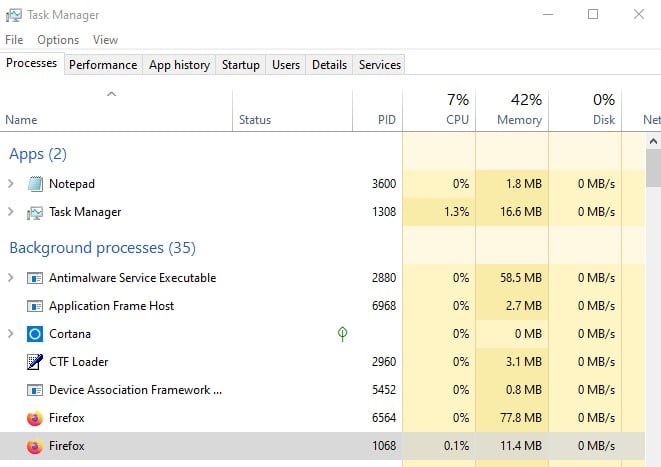Click the sort arrow above the Name column
Image resolution: width=661 pixels, height=467 pixels.
[x=111, y=94]
